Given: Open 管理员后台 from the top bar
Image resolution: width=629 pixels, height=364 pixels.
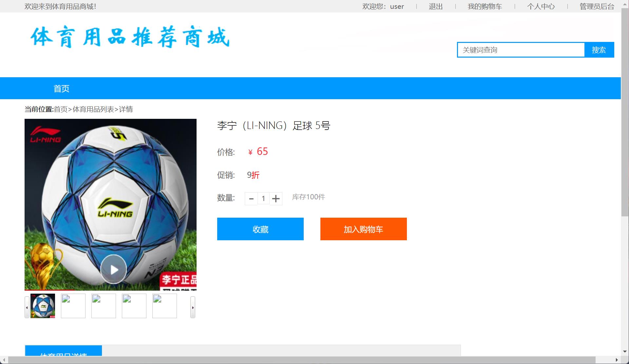Looking at the screenshot, I should pos(596,6).
